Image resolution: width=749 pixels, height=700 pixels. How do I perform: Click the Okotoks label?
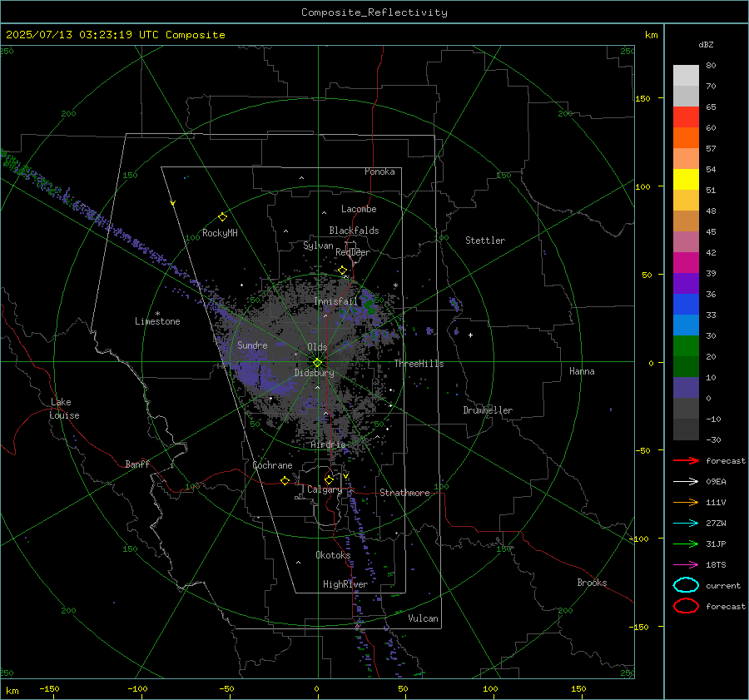coord(333,554)
